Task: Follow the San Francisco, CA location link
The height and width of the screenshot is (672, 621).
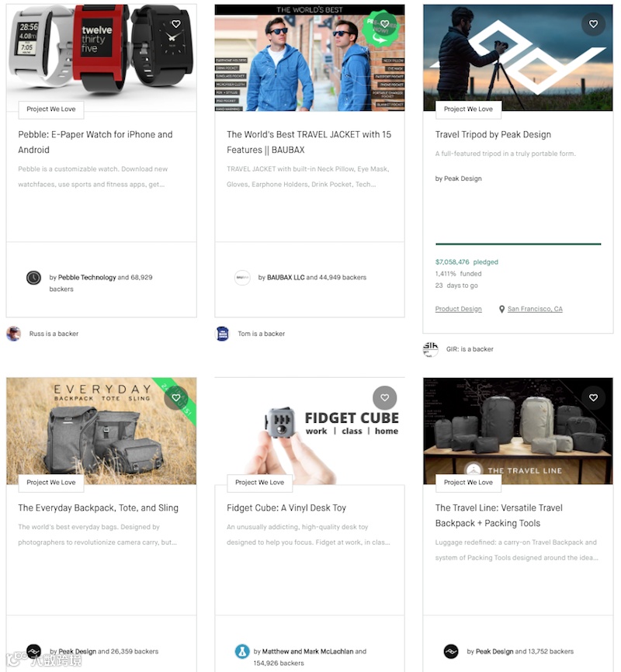Action: coord(536,309)
